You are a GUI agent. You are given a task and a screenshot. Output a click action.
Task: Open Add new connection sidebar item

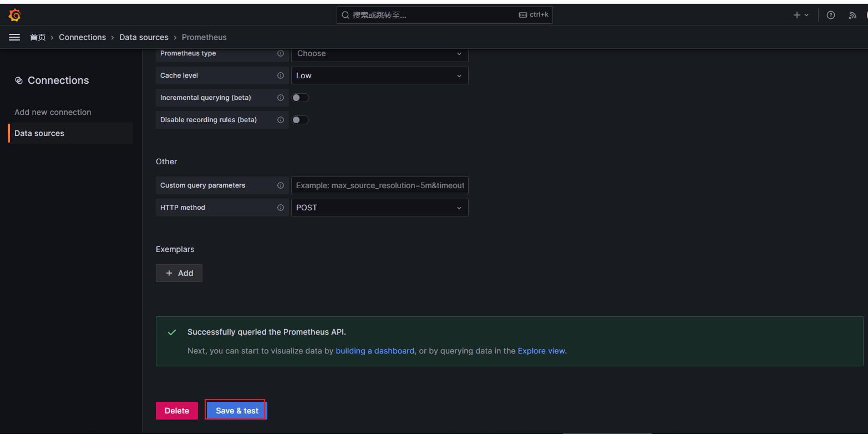[x=53, y=112]
